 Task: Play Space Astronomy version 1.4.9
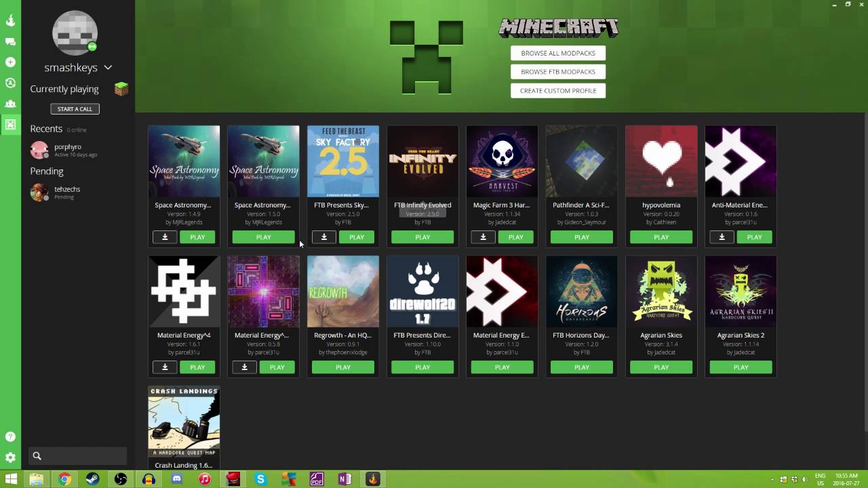point(197,237)
